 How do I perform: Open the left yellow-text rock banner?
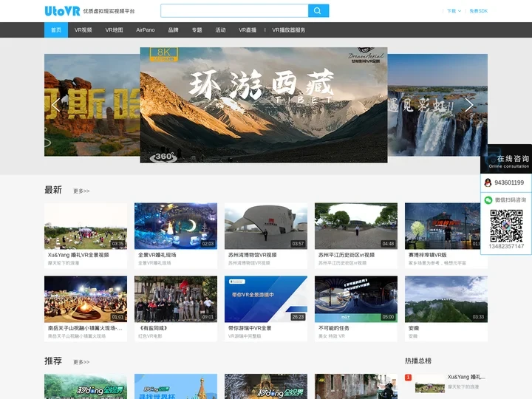click(92, 105)
